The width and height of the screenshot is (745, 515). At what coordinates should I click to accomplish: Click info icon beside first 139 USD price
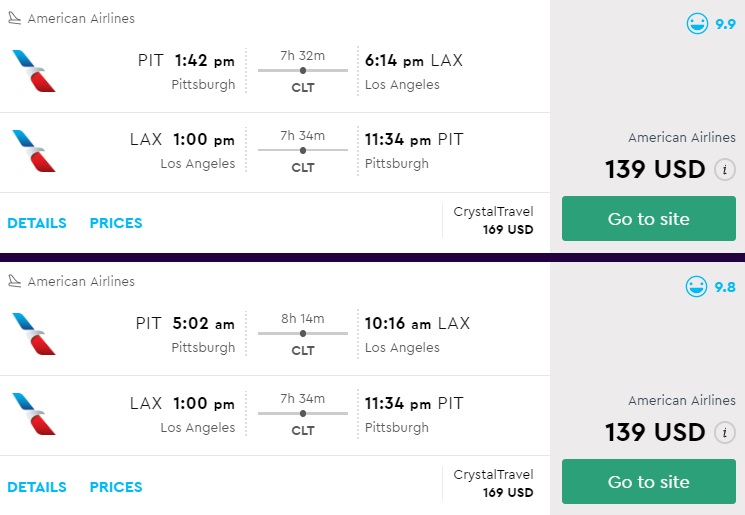pos(725,170)
